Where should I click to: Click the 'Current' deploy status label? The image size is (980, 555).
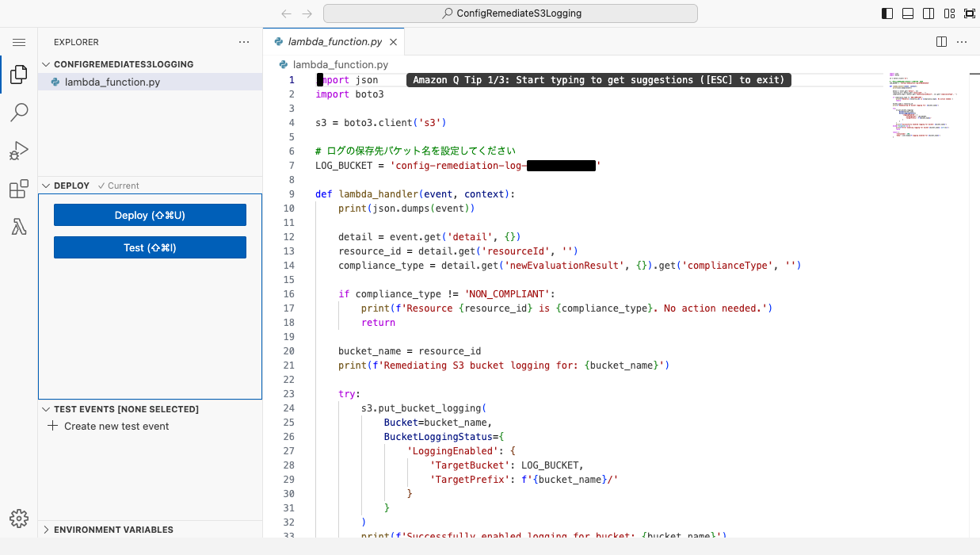tap(118, 186)
